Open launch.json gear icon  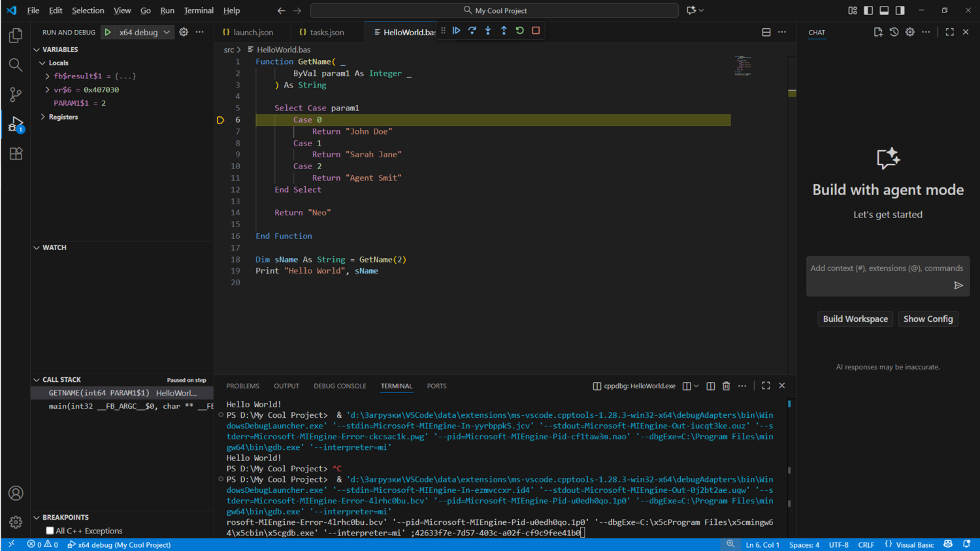click(x=184, y=32)
